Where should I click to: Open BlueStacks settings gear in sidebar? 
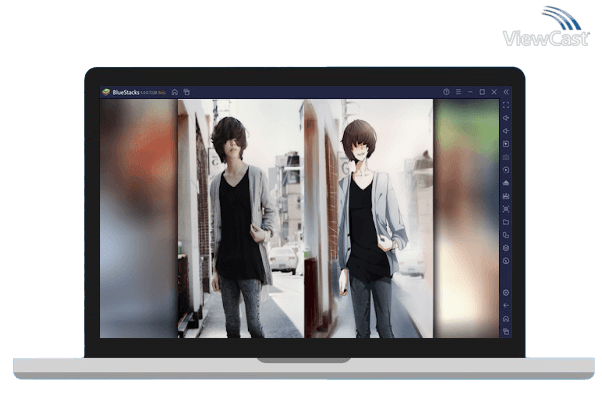pyautogui.click(x=506, y=293)
